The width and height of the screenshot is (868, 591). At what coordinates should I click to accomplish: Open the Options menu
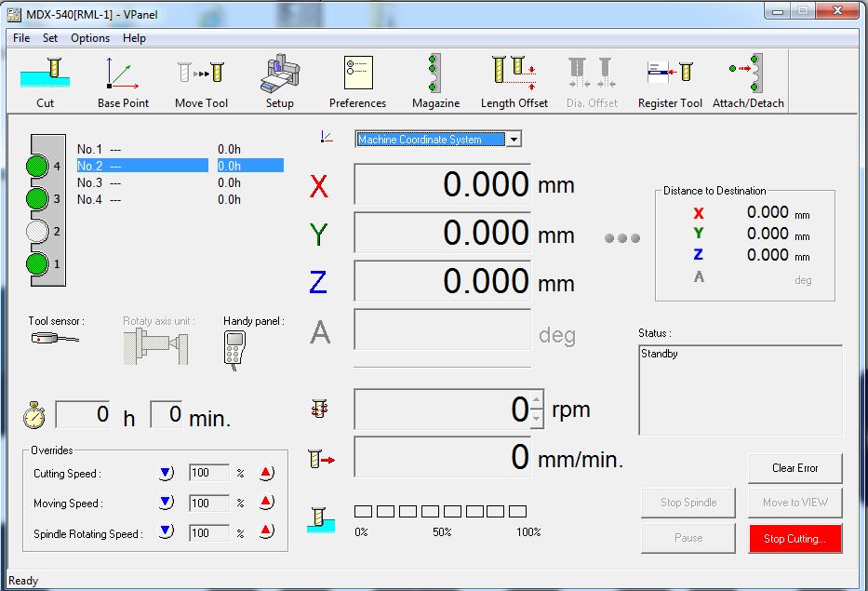(90, 38)
